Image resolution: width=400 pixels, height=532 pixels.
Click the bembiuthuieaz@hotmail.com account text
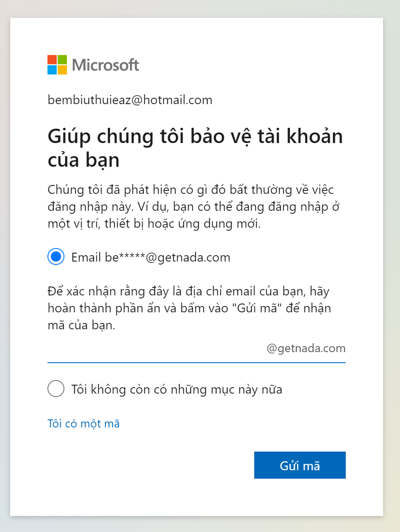point(130,100)
